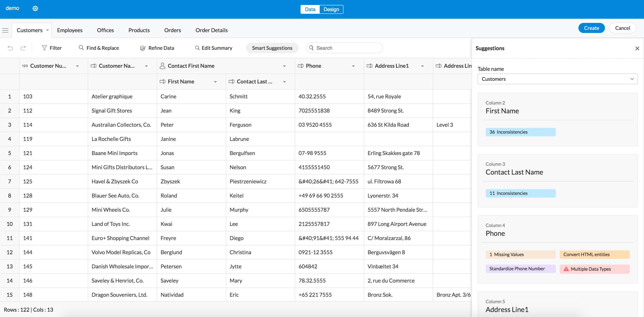
Task: Open the hamburger menu beside the Customers tab
Action: [x=5, y=30]
